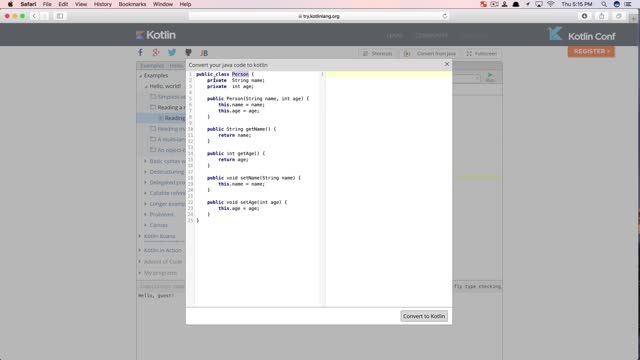Open the File menu
Image resolution: width=640 pixels, height=360 pixels.
[x=47, y=4]
